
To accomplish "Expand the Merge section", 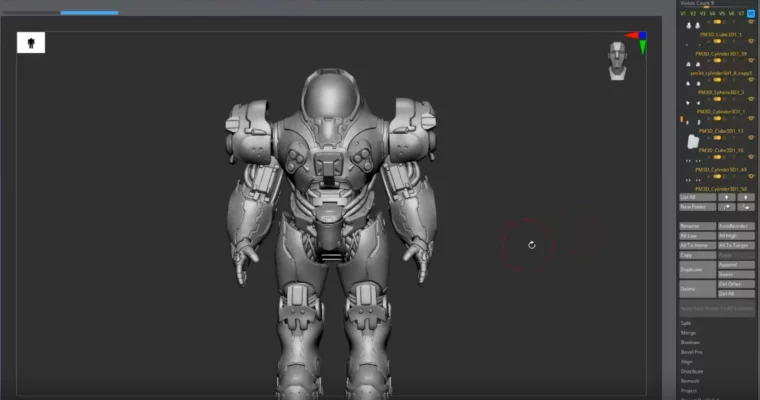I will [x=688, y=333].
